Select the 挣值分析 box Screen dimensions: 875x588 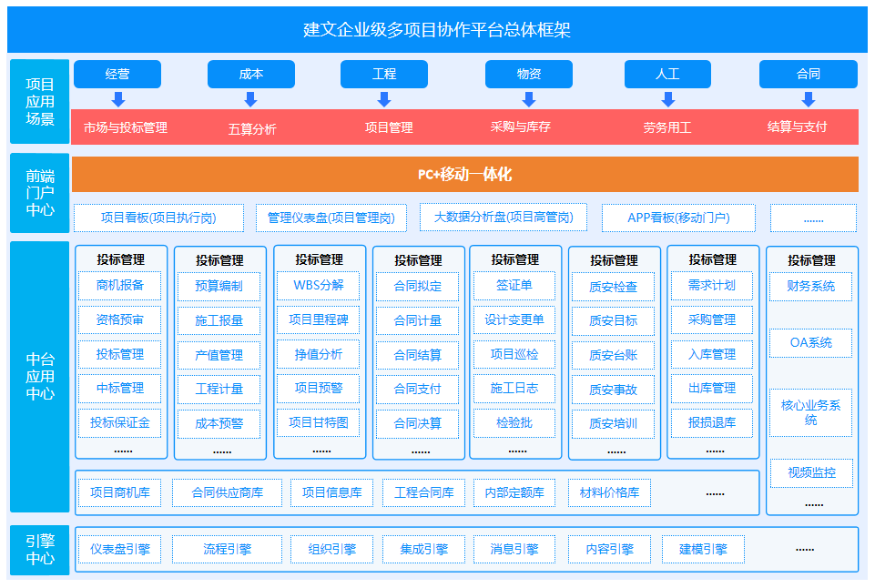click(x=318, y=354)
